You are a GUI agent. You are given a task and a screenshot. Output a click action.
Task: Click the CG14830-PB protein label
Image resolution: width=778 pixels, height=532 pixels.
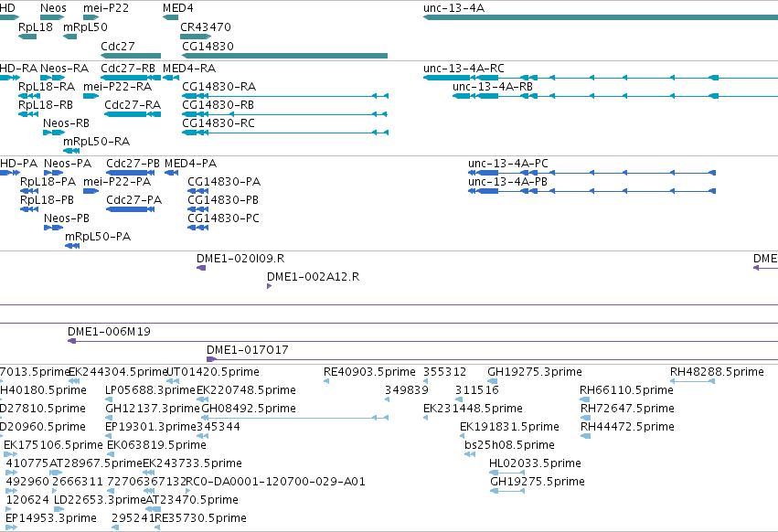pos(223,200)
